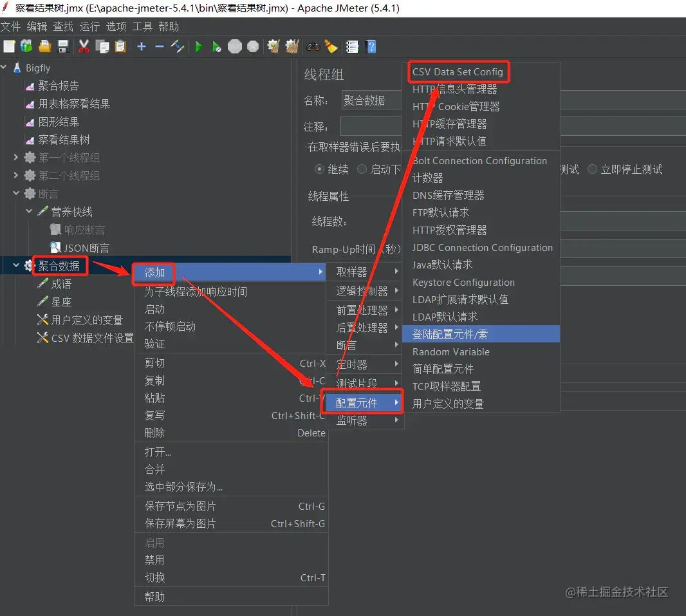Expand all nodes with plus icon
The height and width of the screenshot is (616, 686).
[142, 46]
